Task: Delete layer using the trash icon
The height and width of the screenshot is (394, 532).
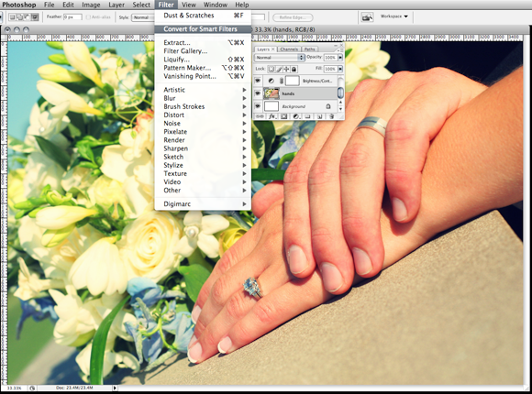Action: pos(331,116)
